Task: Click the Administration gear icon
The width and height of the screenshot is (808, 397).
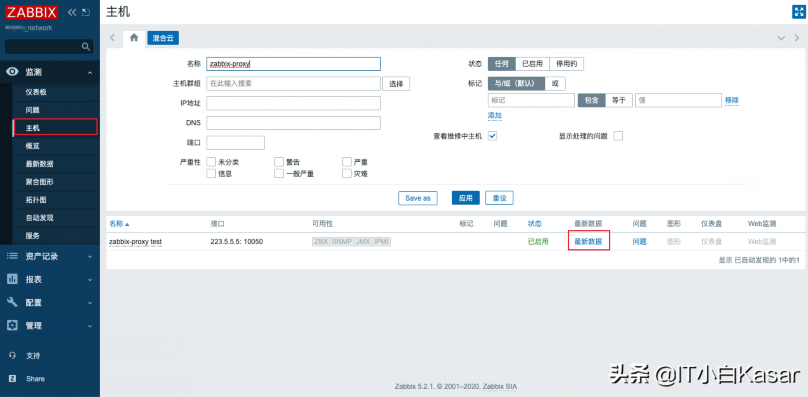Action: pos(12,326)
